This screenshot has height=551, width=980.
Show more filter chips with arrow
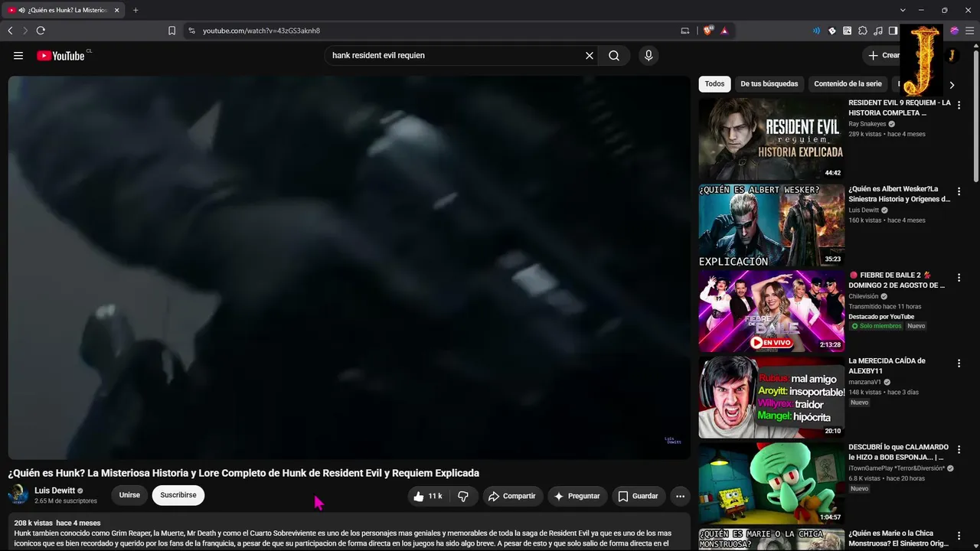[952, 85]
